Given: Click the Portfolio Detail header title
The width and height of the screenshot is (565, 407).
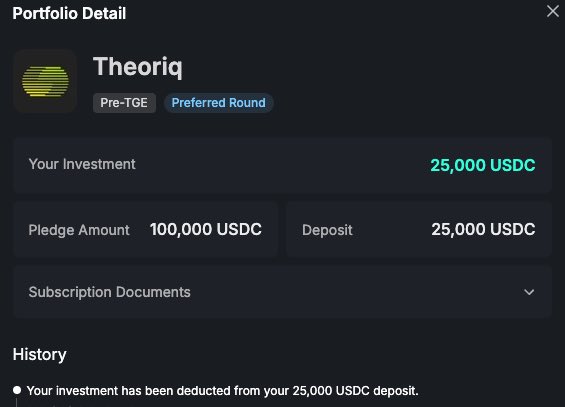Looking at the screenshot, I should click(69, 13).
